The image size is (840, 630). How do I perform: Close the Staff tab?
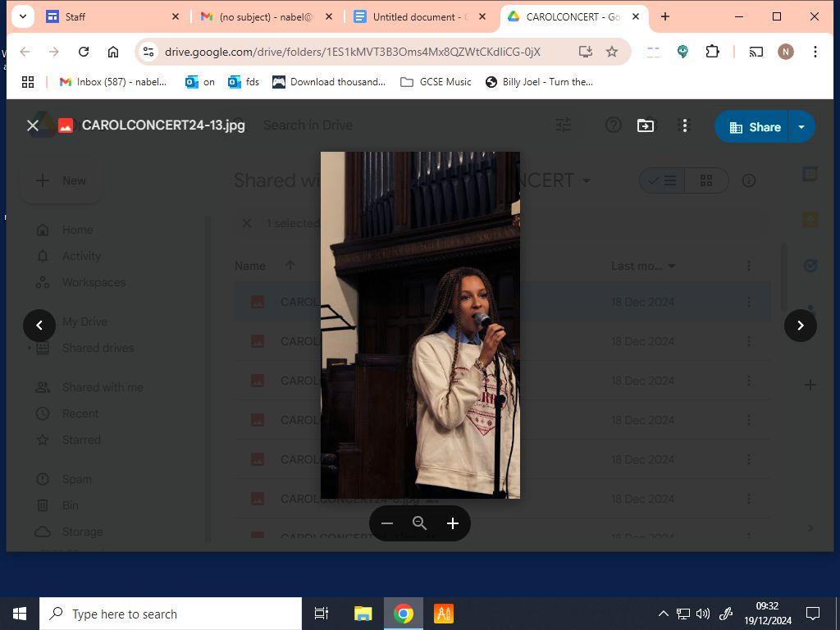pos(176,17)
